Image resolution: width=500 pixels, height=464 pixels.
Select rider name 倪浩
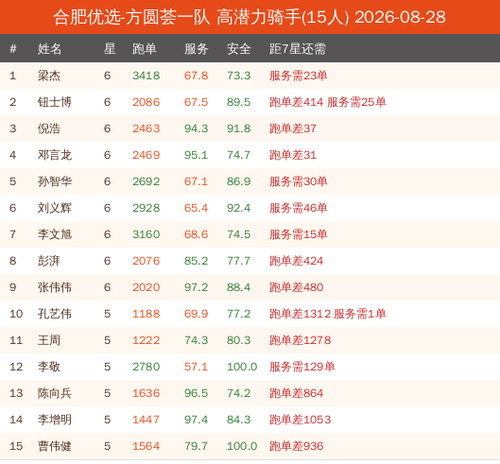coord(49,128)
